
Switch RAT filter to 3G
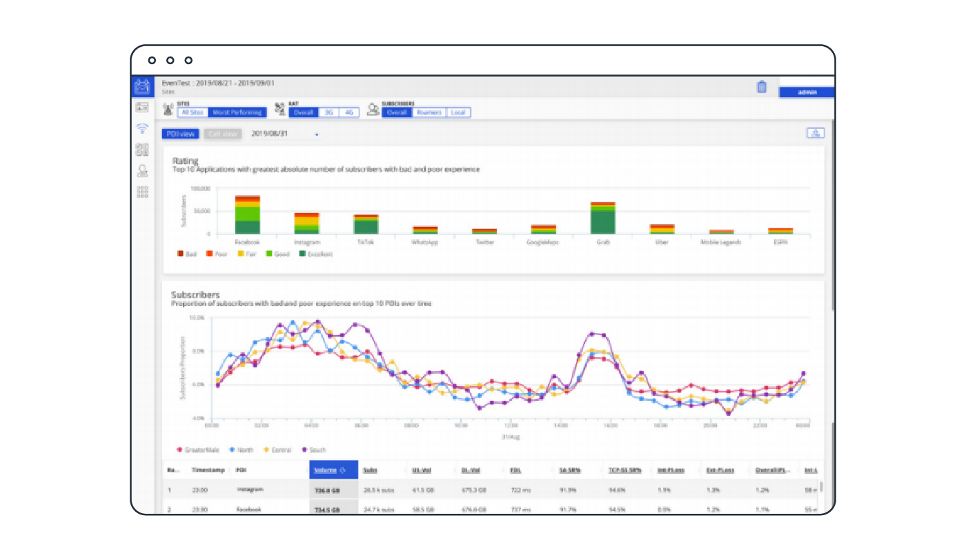[x=328, y=112]
